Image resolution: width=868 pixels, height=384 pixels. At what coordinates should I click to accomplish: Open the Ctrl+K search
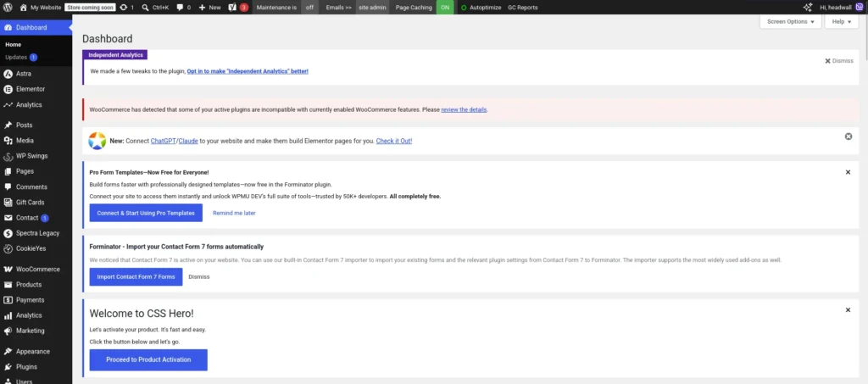coord(156,7)
